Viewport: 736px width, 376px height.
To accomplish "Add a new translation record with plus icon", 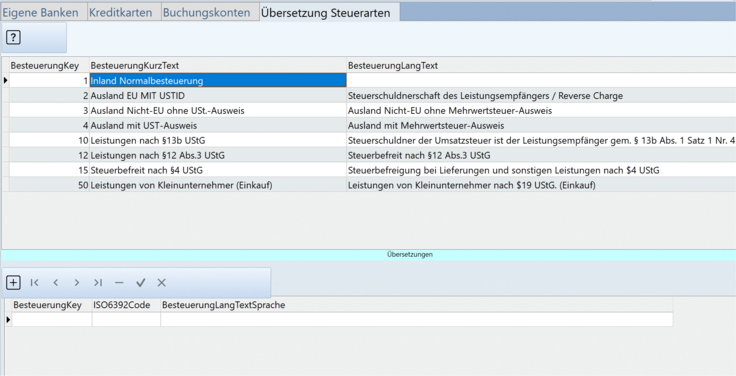I will pos(13,283).
